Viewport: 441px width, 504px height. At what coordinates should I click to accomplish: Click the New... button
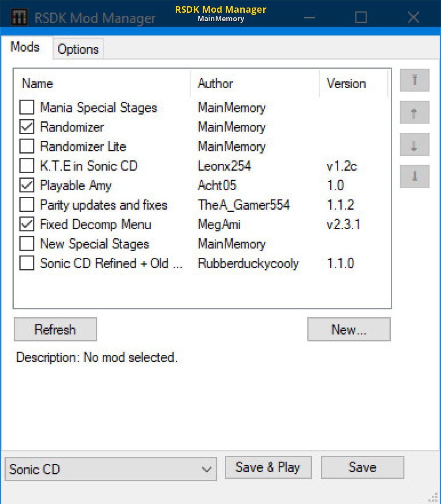pyautogui.click(x=348, y=330)
